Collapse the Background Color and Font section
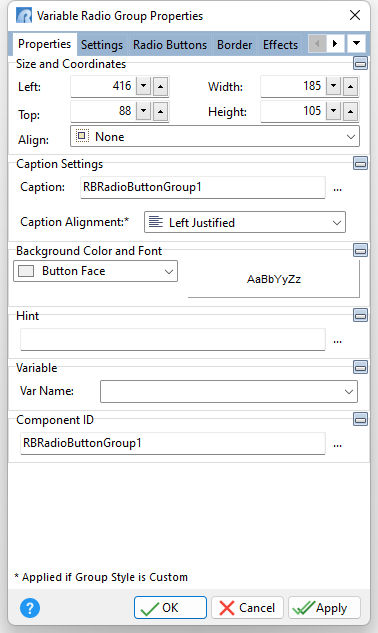378x633 pixels. [x=360, y=250]
